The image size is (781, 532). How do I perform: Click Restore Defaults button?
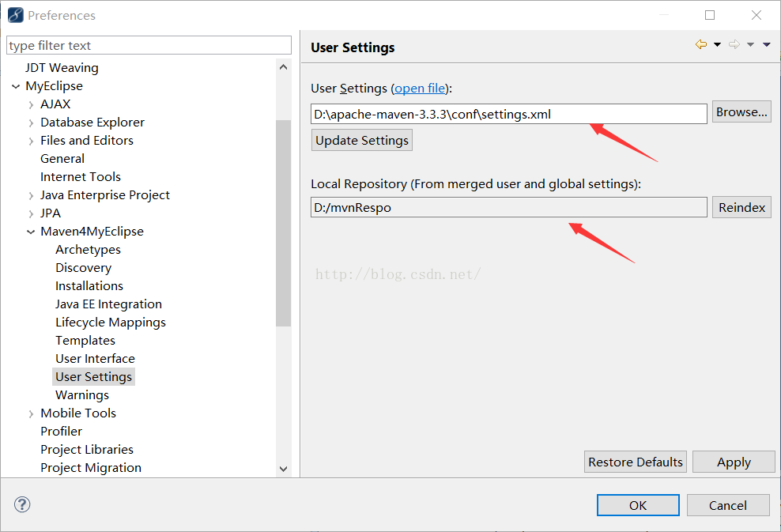pos(636,462)
